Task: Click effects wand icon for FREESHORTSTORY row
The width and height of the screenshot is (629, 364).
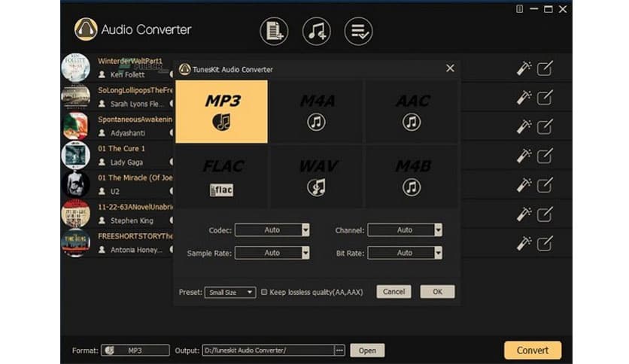Action: coord(524,244)
